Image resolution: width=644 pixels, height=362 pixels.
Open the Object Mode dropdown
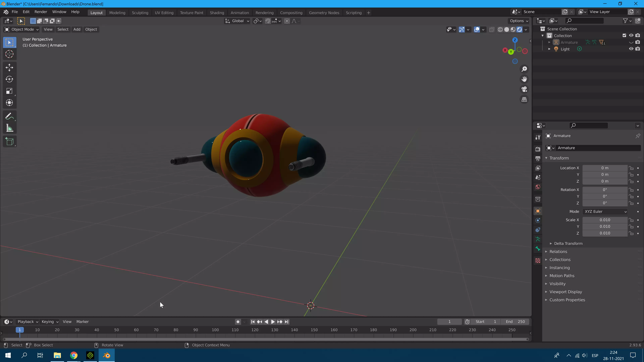(22, 29)
